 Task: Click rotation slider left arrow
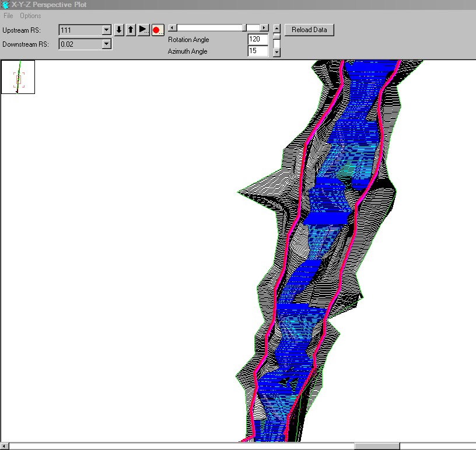click(172, 27)
